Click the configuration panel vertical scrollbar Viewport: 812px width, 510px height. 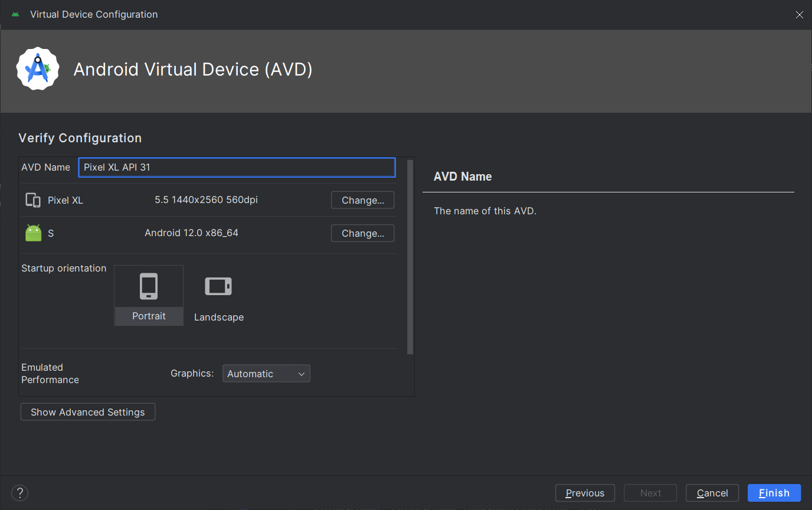pyautogui.click(x=410, y=257)
